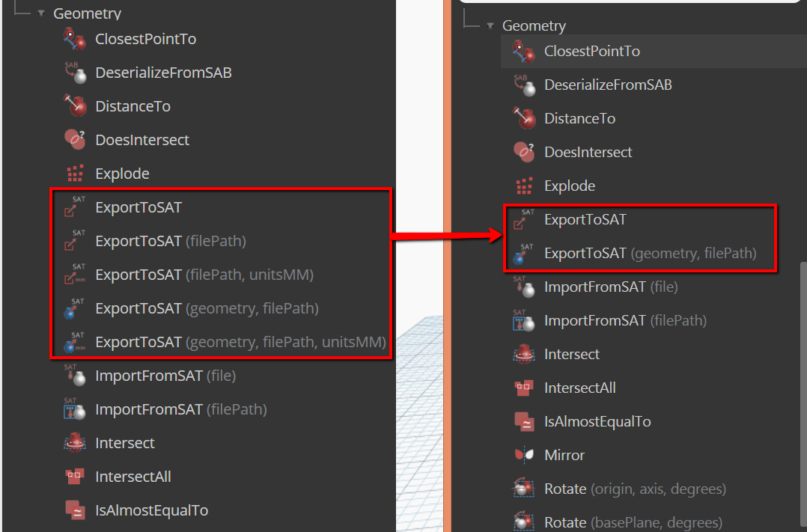Image resolution: width=807 pixels, height=532 pixels.
Task: Select Rotate (origin, axis, degrees) node
Action: [635, 489]
